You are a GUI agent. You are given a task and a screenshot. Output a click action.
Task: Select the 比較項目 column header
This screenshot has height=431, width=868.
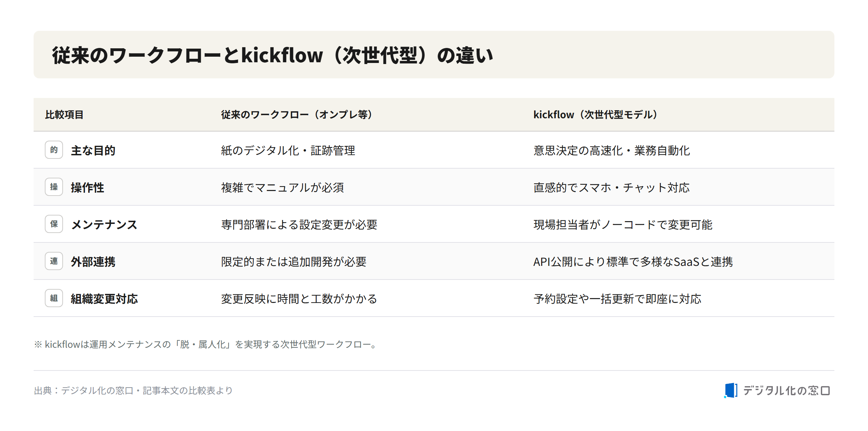click(x=64, y=115)
